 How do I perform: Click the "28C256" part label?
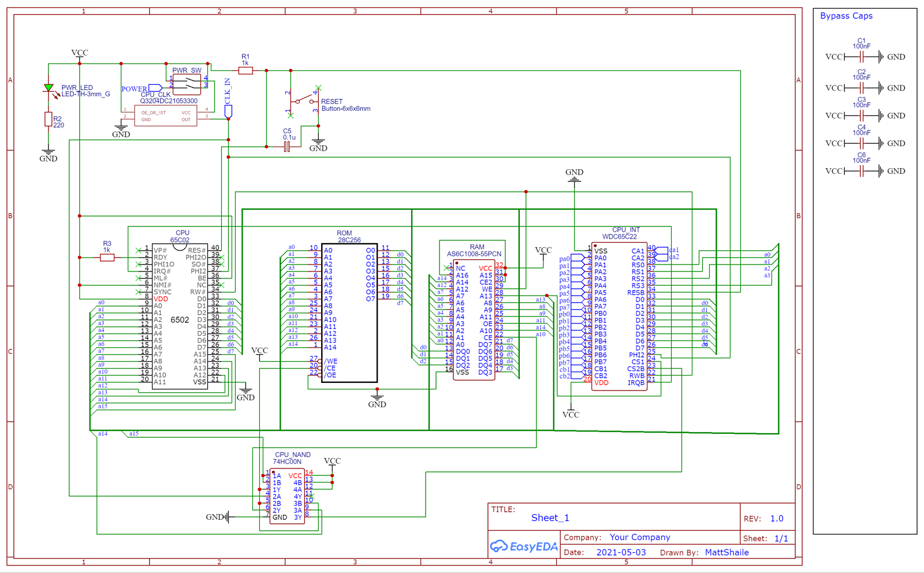click(349, 240)
